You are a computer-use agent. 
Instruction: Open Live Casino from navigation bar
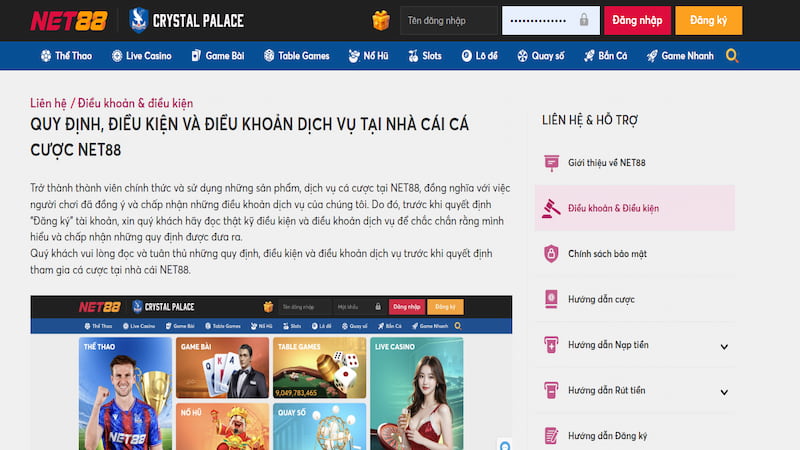[x=141, y=56]
